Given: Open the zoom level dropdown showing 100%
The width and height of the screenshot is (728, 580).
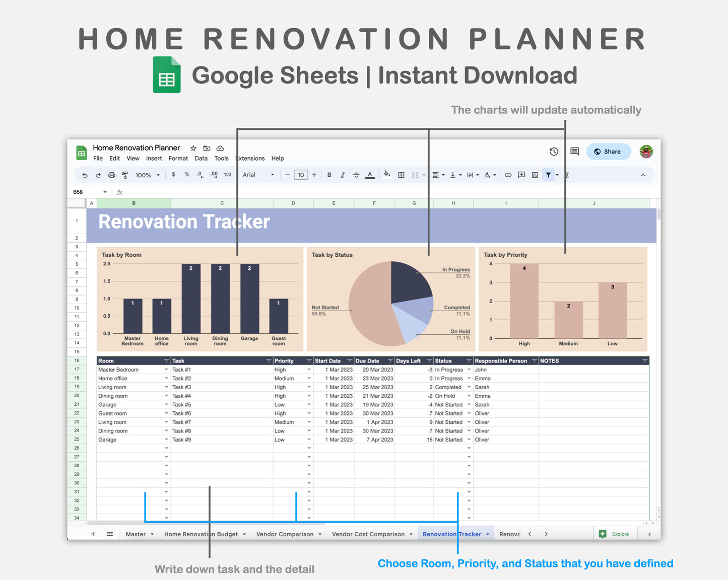Looking at the screenshot, I should tap(147, 175).
